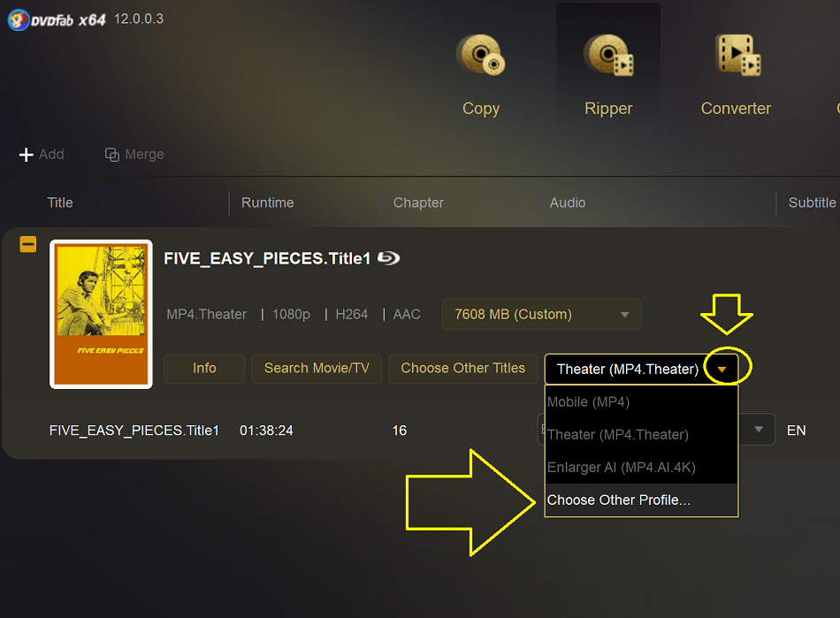
Task: Click the Converter film icon
Action: pos(737,54)
